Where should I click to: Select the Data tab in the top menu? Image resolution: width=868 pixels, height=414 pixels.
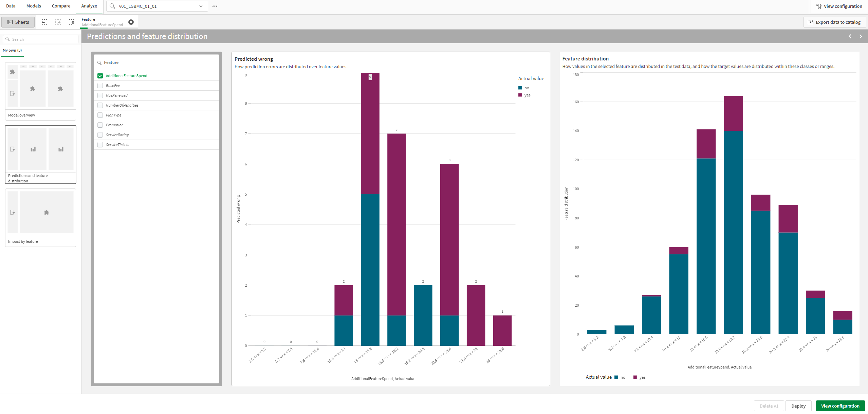(10, 7)
